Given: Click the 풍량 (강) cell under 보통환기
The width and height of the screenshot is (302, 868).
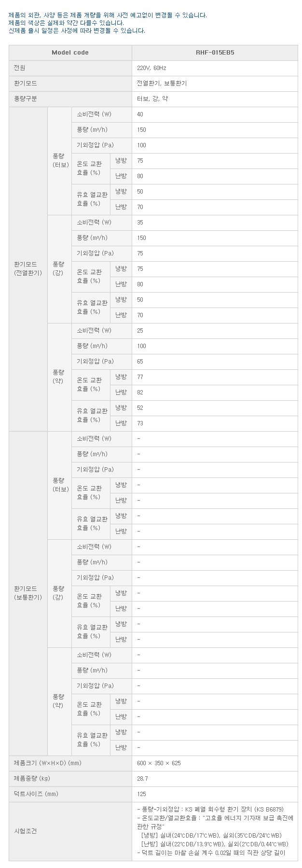Looking at the screenshot, I should point(59,593).
